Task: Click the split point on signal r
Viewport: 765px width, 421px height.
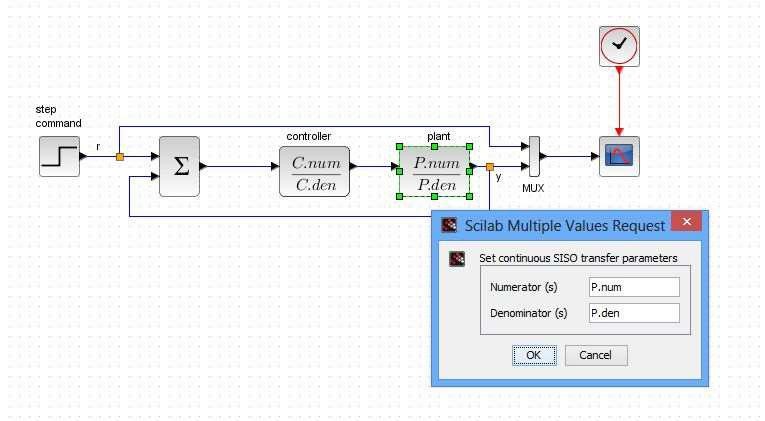Action: coord(120,157)
